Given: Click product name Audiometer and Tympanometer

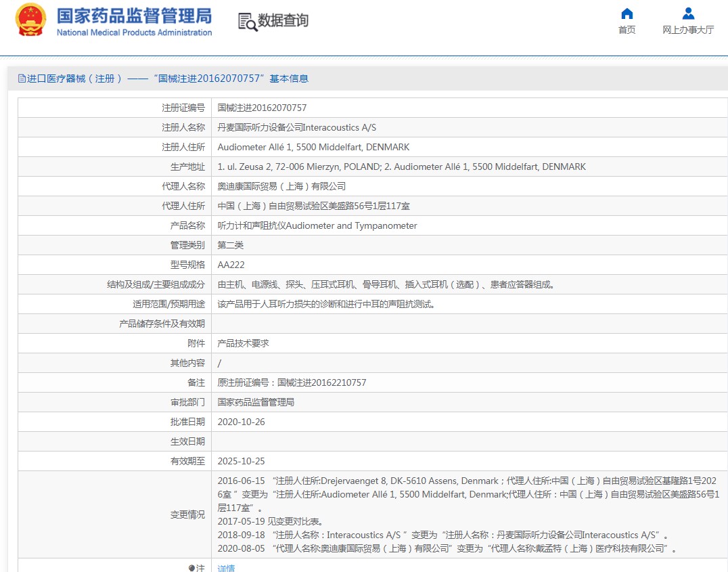Looking at the screenshot, I should pyautogui.click(x=317, y=226).
